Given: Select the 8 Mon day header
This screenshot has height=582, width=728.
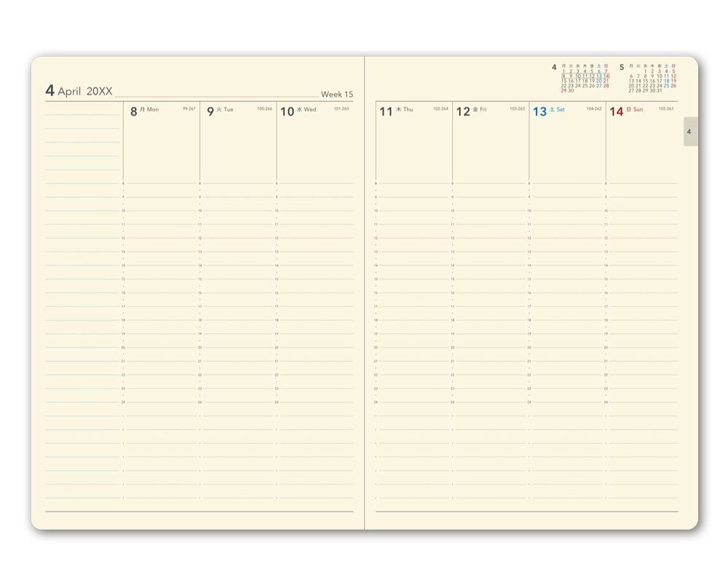Looking at the screenshot, I should 144,111.
